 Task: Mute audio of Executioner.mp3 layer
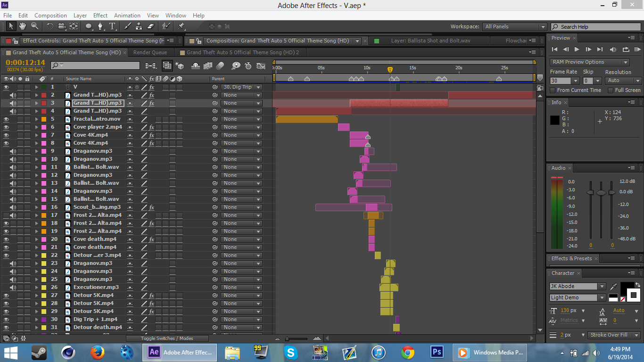[13, 288]
